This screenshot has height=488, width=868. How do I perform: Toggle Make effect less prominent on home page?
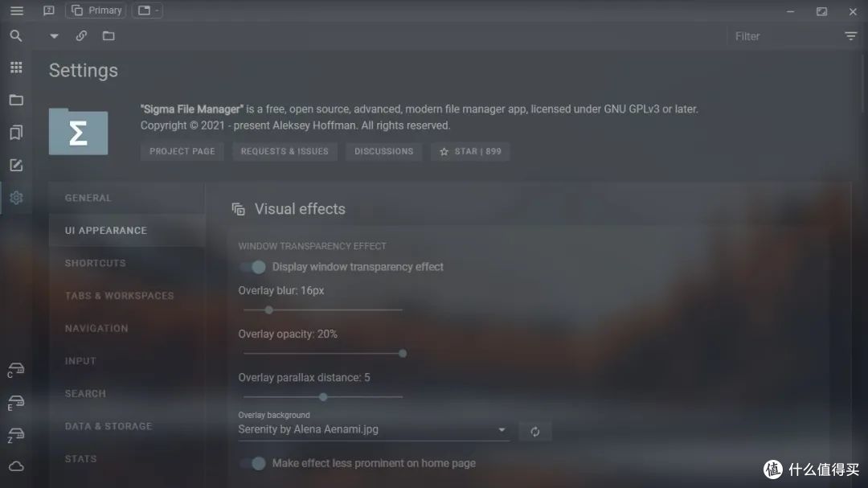(x=252, y=463)
